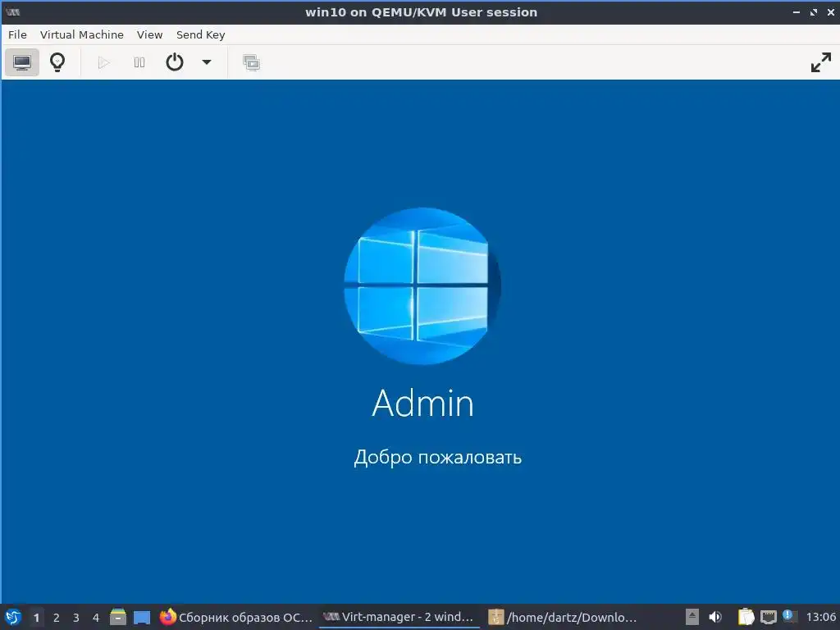Expand the shutdown options dropdown arrow

[x=206, y=62]
